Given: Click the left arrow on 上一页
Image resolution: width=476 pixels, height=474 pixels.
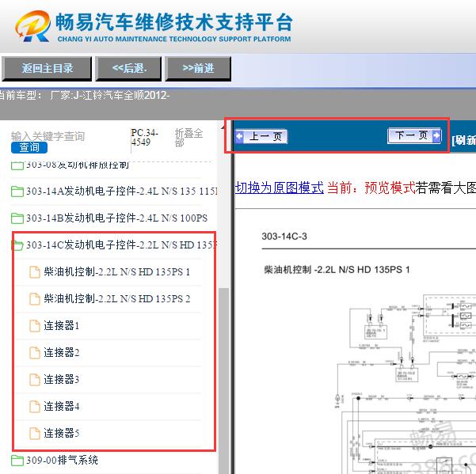Looking at the screenshot, I should pyautogui.click(x=239, y=136).
